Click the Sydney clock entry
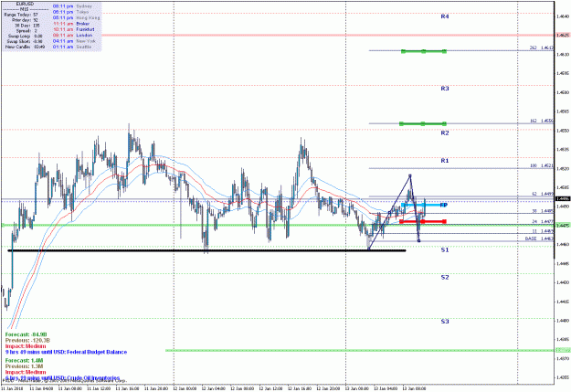This screenshot has width=571, height=392. point(72,6)
